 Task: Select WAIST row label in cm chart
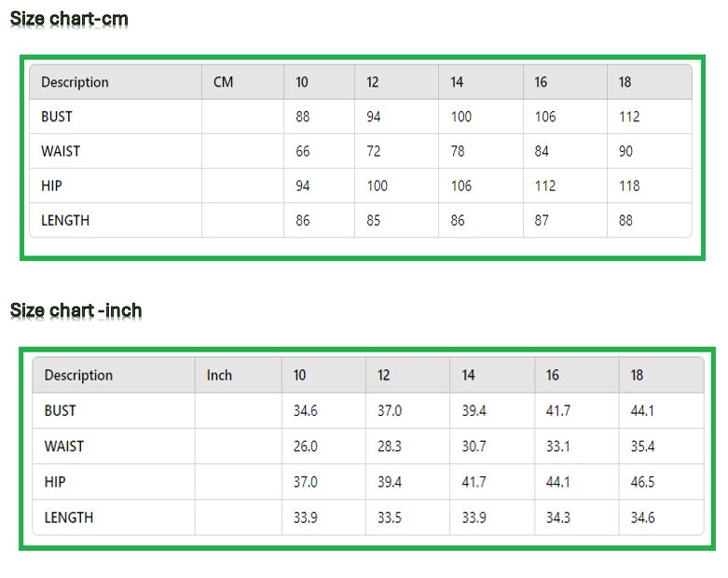pos(61,151)
